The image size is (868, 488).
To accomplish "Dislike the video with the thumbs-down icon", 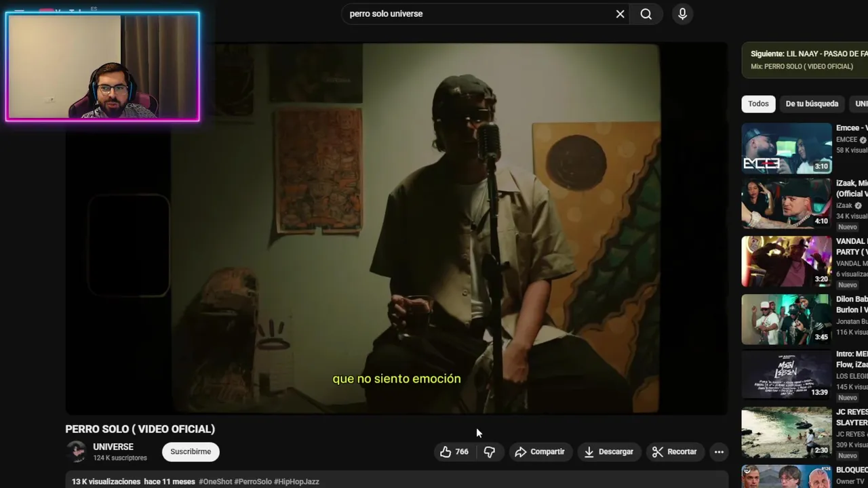I will [489, 451].
